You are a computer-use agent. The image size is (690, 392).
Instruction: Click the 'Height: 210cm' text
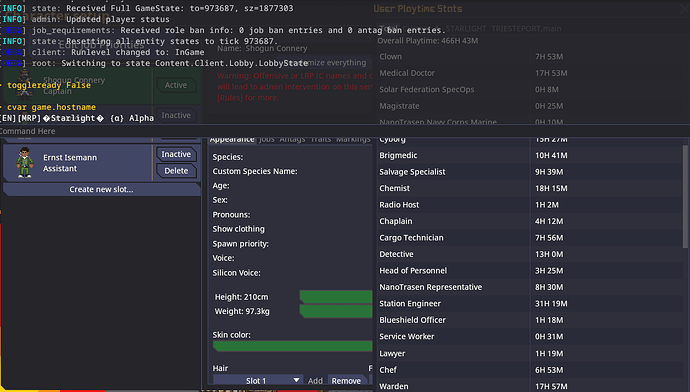pos(241,297)
